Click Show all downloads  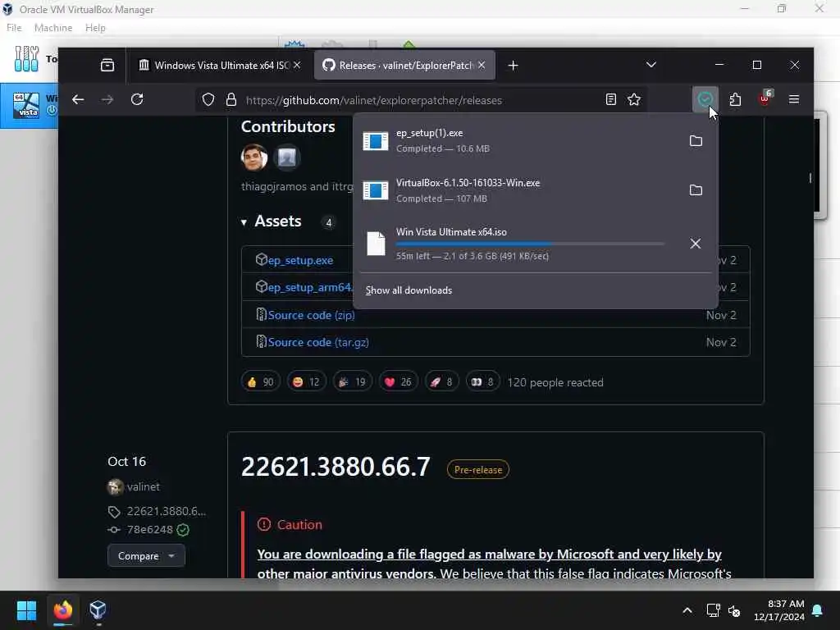[409, 290]
